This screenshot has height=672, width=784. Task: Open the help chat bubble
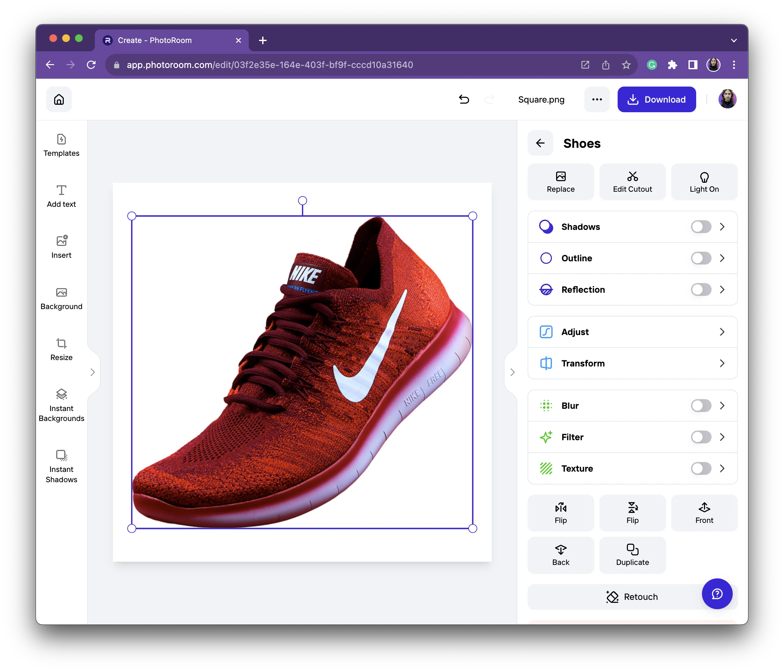[717, 594]
